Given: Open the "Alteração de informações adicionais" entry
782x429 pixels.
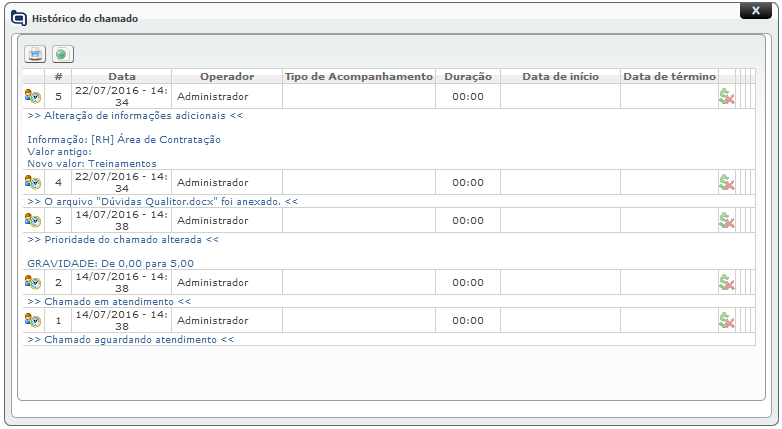Looking at the screenshot, I should coord(136,115).
